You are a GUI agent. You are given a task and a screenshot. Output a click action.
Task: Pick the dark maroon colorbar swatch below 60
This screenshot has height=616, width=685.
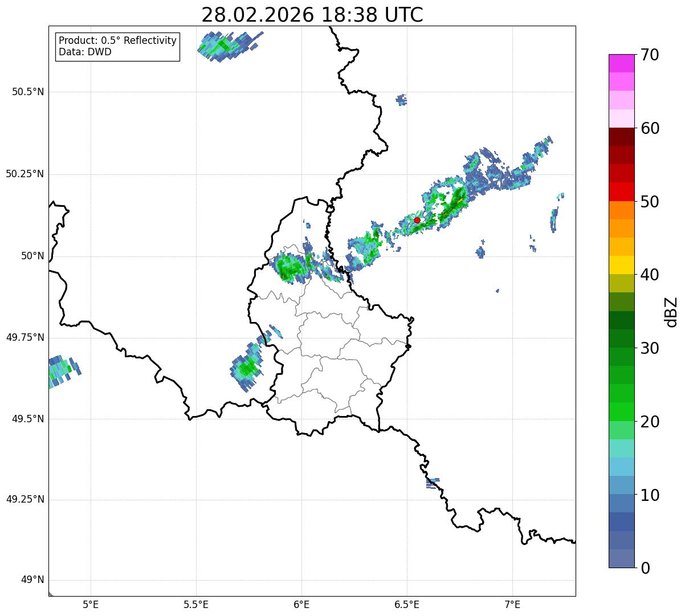(621, 137)
